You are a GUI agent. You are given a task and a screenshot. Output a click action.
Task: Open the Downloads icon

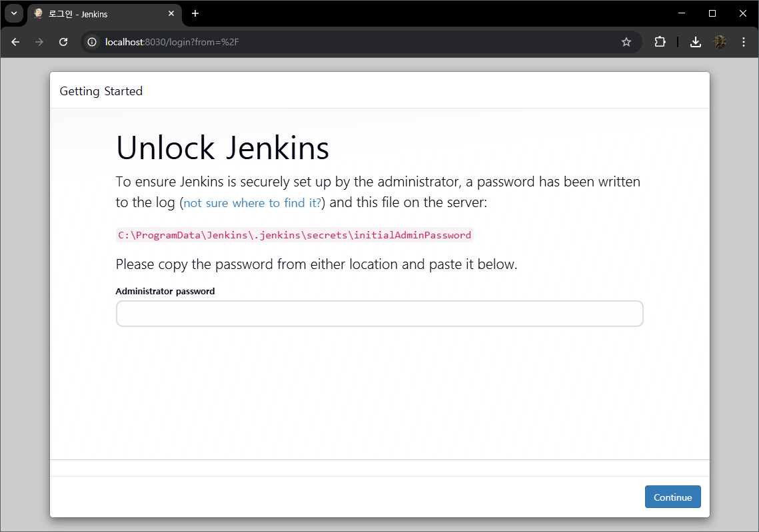point(696,42)
